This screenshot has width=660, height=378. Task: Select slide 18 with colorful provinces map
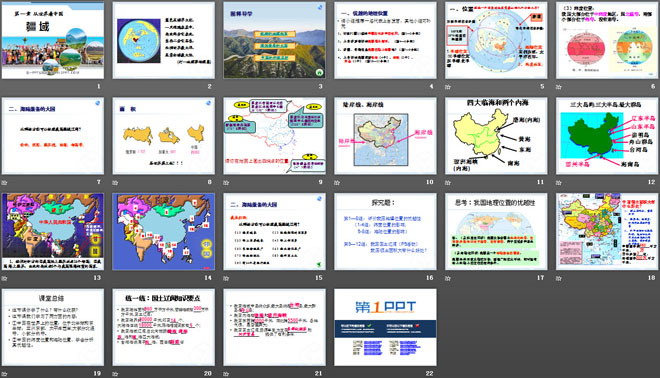pyautogui.click(x=607, y=232)
